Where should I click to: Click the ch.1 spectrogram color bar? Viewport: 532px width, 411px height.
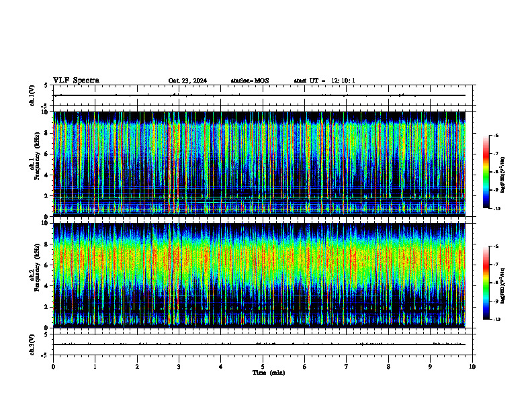click(486, 172)
